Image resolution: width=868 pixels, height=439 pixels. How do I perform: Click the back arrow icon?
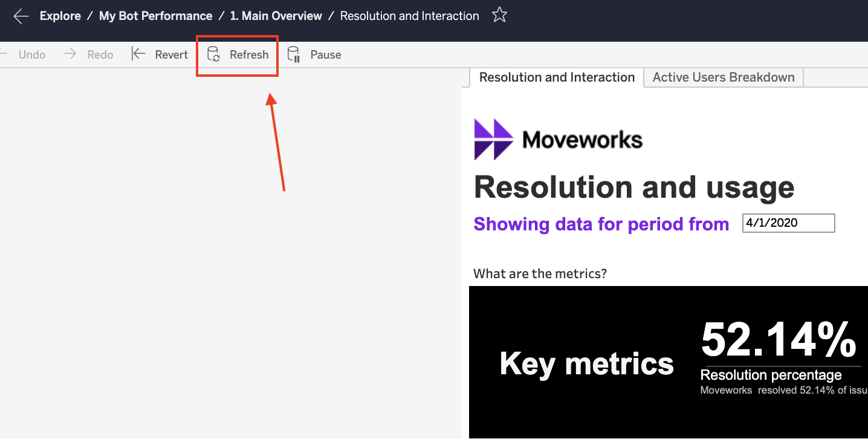(21, 16)
